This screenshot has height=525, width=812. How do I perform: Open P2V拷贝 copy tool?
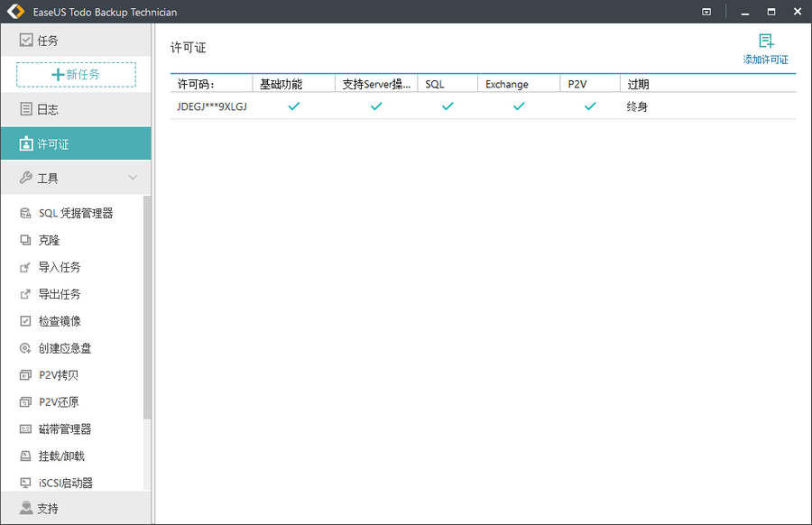click(x=59, y=375)
